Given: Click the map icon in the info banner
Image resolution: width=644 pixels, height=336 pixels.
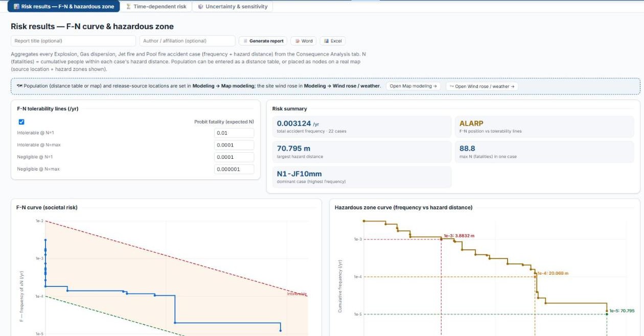Looking at the screenshot, I should pos(19,86).
